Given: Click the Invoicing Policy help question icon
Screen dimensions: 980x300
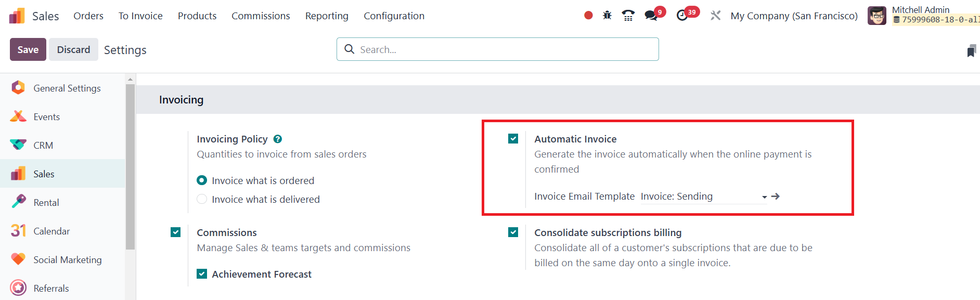Looking at the screenshot, I should pyautogui.click(x=278, y=139).
